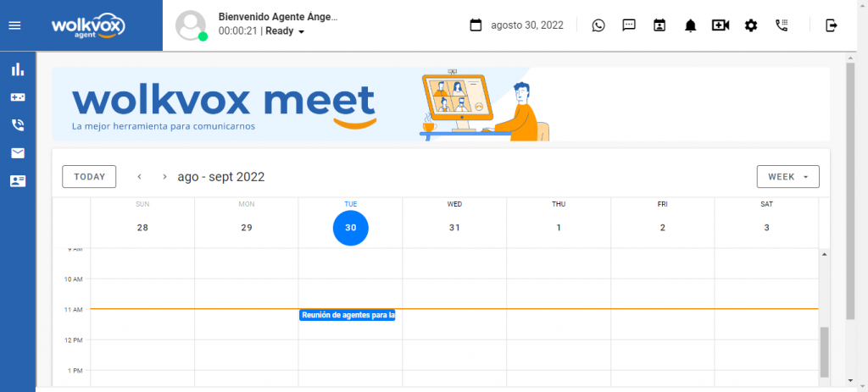
Task: Open the email envelope icon in sidebar
Action: pyautogui.click(x=18, y=153)
